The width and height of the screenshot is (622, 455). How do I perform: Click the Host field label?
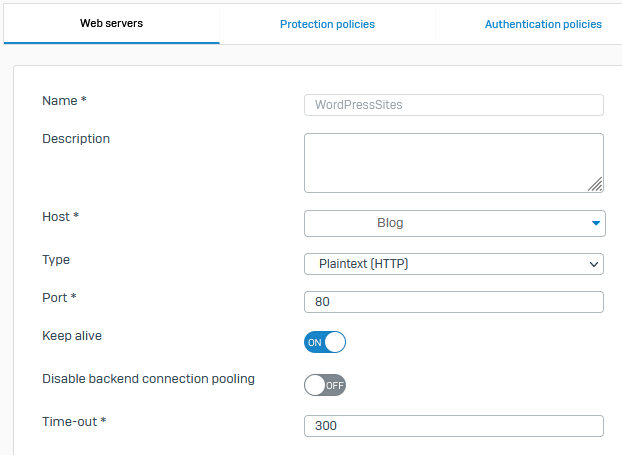point(60,217)
